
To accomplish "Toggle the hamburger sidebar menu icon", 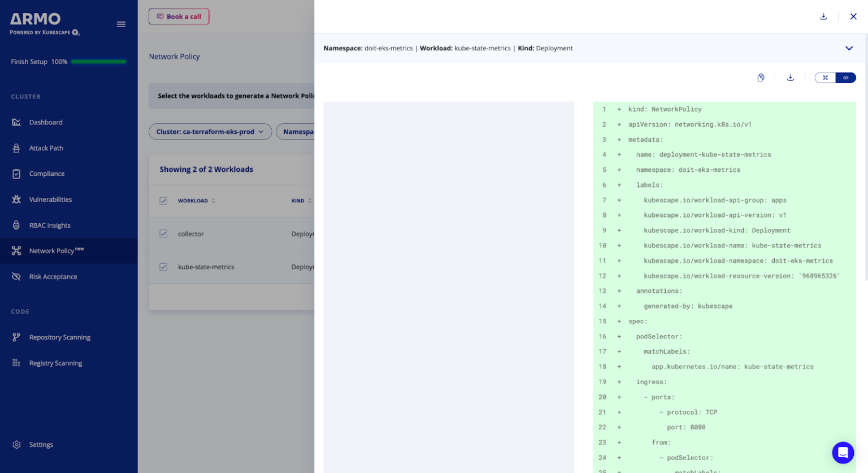I will (x=121, y=24).
